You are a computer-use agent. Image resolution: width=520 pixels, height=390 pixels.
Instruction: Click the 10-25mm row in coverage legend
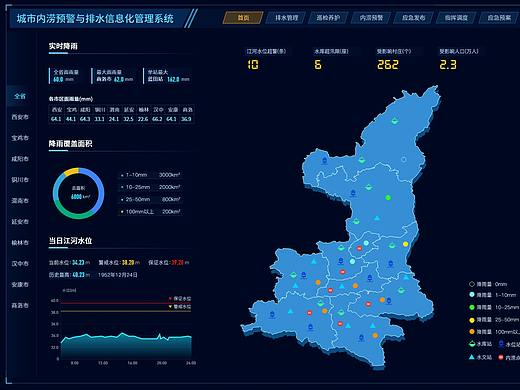pyautogui.click(x=150, y=187)
